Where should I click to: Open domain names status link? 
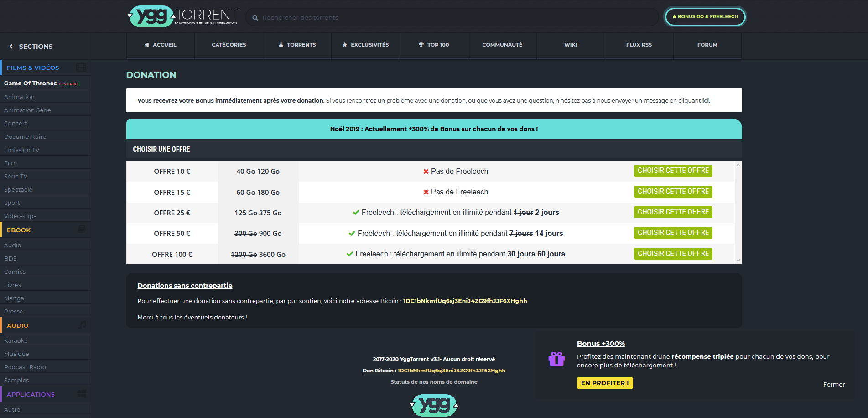click(x=434, y=382)
